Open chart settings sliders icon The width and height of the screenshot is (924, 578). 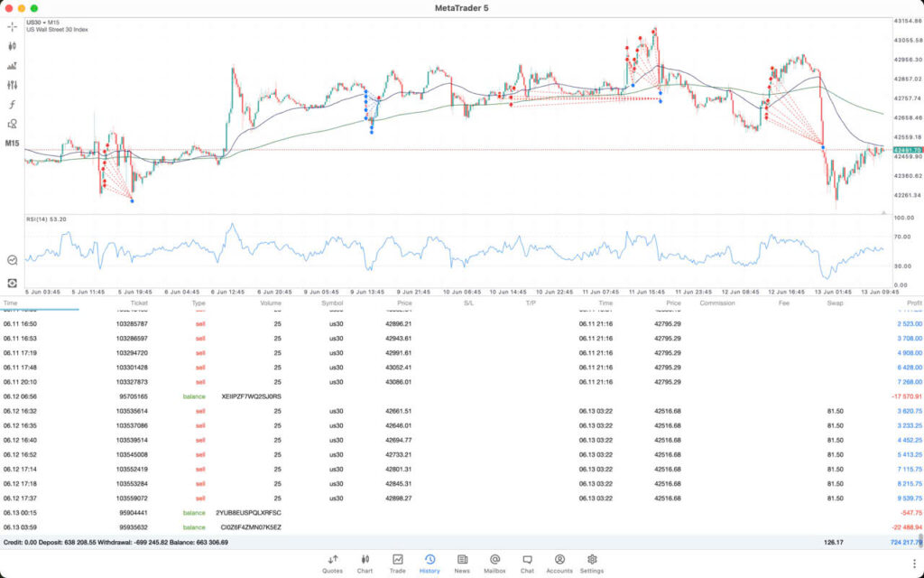click(12, 86)
